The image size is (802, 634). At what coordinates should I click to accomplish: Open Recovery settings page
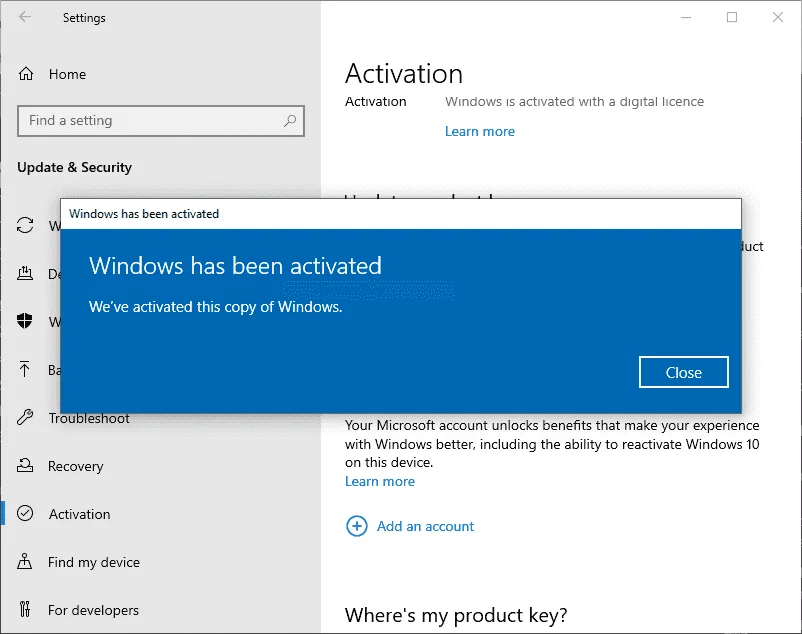tap(76, 466)
